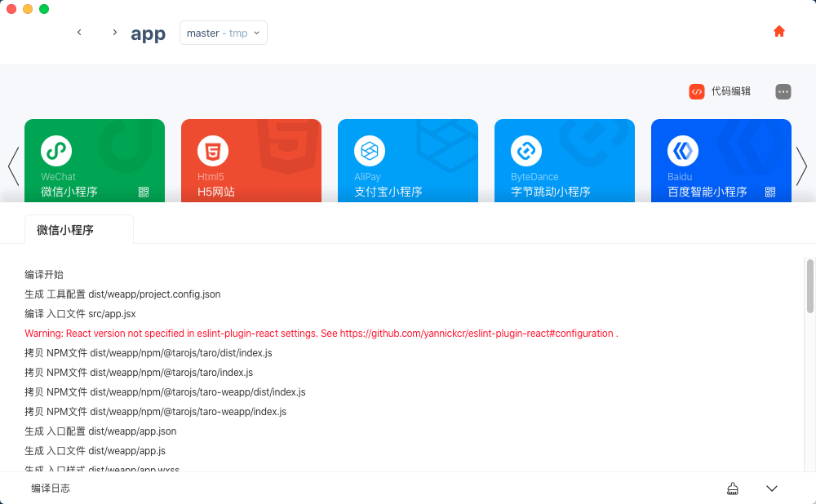Show QR code on Baidu card
The width and height of the screenshot is (816, 504).
pos(770,192)
